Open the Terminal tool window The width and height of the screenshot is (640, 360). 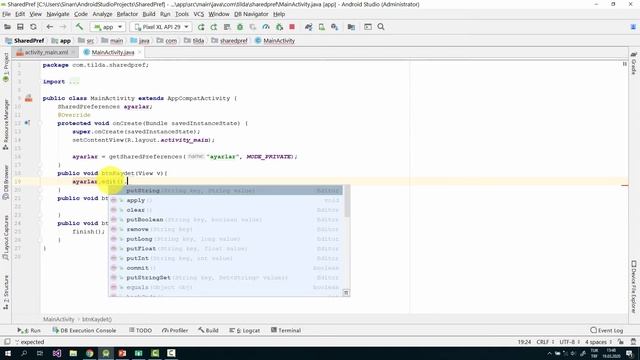point(286,330)
